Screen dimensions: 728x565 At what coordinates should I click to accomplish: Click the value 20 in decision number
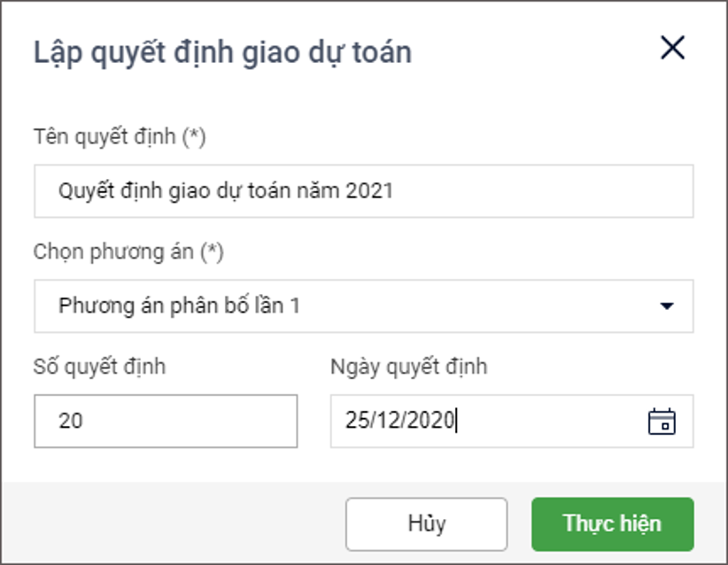click(x=71, y=421)
